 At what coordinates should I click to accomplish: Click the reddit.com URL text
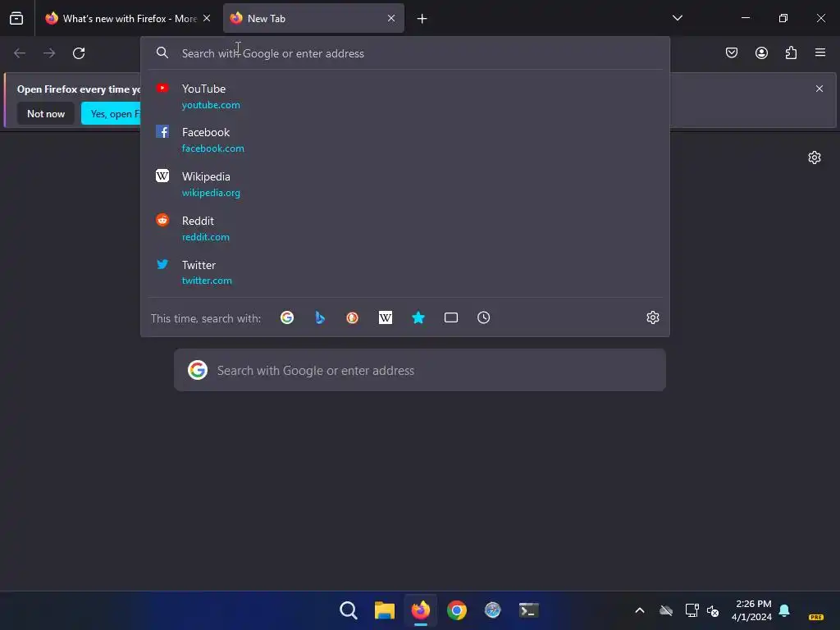coord(206,237)
